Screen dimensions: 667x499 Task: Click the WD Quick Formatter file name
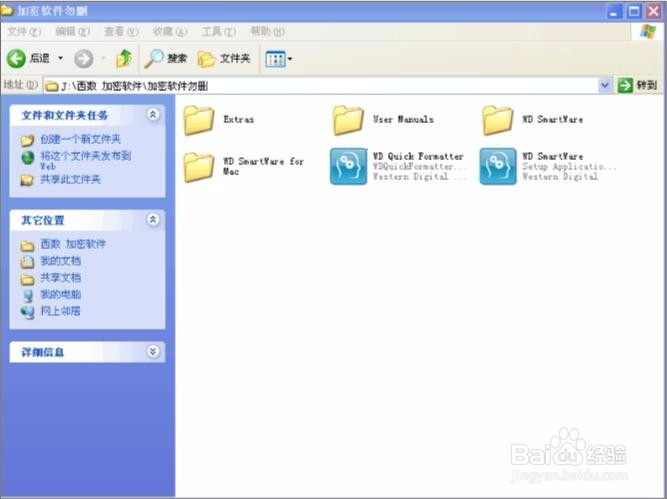click(x=418, y=156)
